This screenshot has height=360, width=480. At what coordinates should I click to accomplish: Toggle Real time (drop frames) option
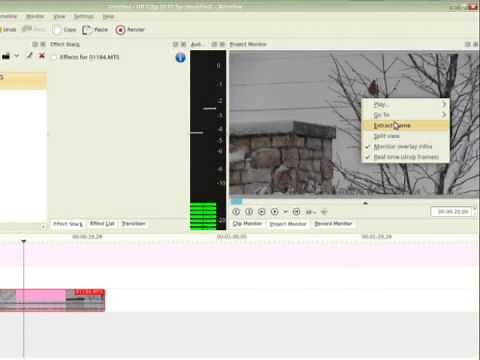[x=406, y=157]
